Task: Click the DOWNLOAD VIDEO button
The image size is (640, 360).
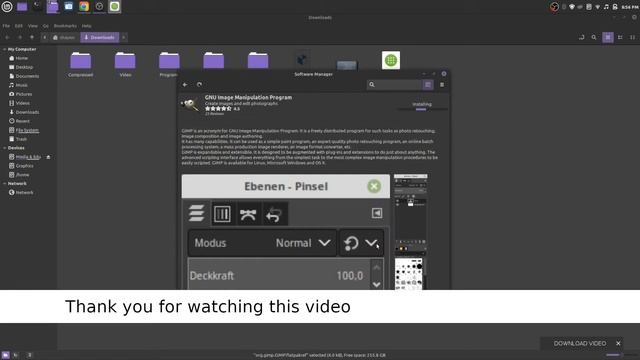Action: [580, 343]
